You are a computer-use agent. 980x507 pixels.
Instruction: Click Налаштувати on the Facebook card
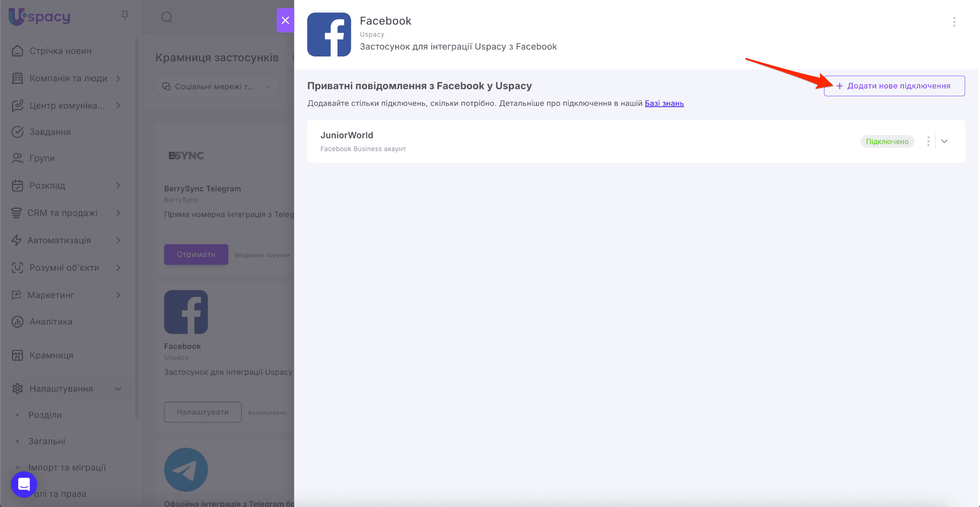coord(203,412)
